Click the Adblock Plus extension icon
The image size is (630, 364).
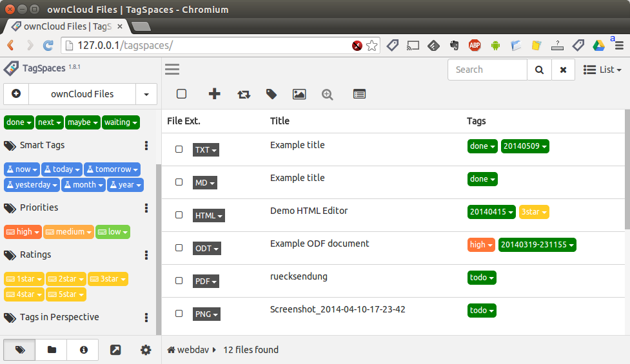point(475,45)
